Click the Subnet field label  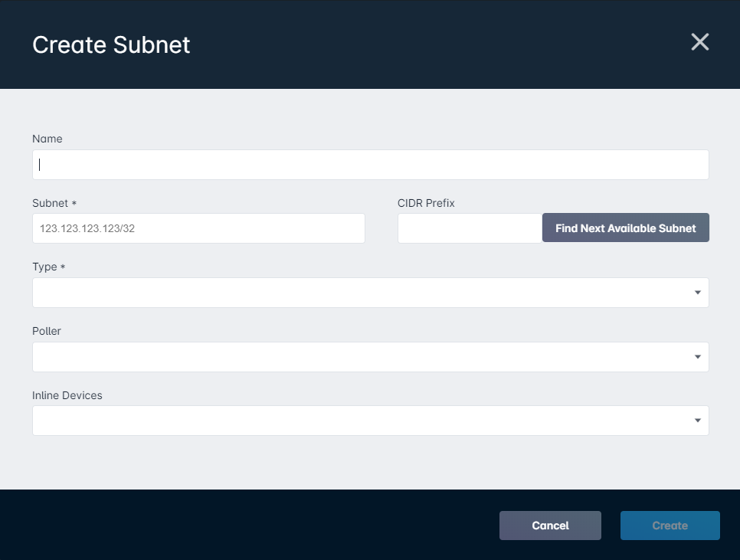(54, 203)
